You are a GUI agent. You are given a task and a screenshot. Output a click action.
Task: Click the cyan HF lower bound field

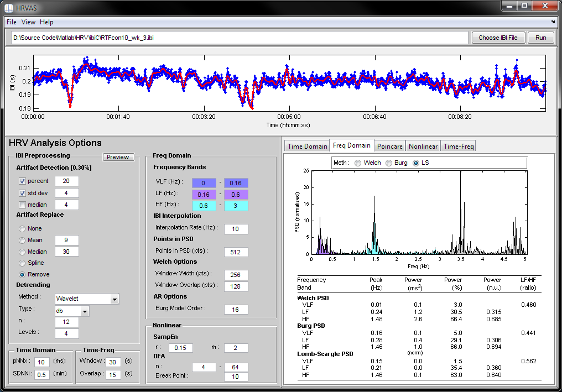[x=204, y=206]
